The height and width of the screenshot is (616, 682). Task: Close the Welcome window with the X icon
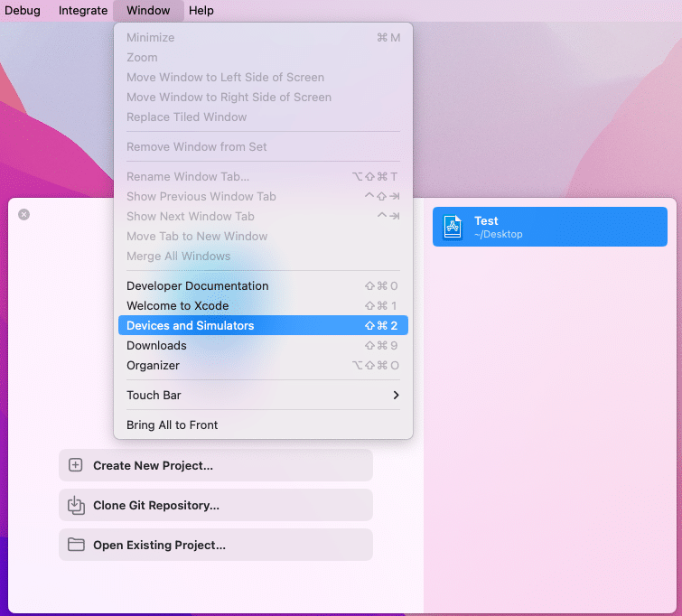24,214
